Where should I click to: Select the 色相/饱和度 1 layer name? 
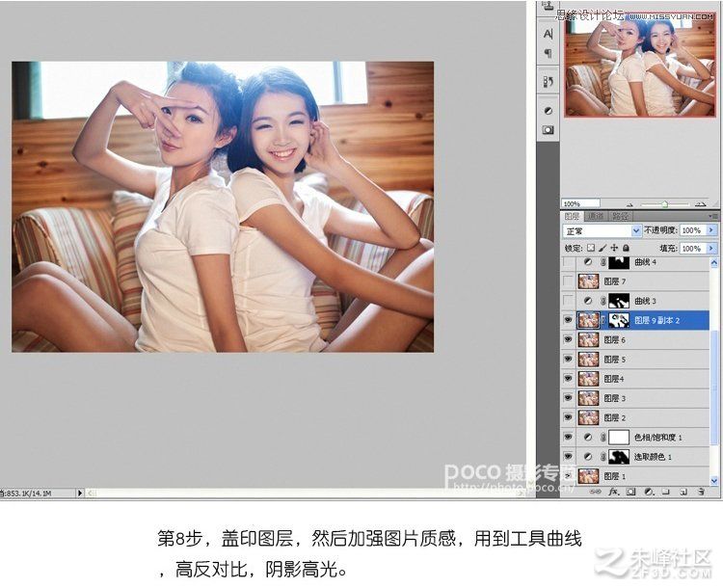pos(658,438)
